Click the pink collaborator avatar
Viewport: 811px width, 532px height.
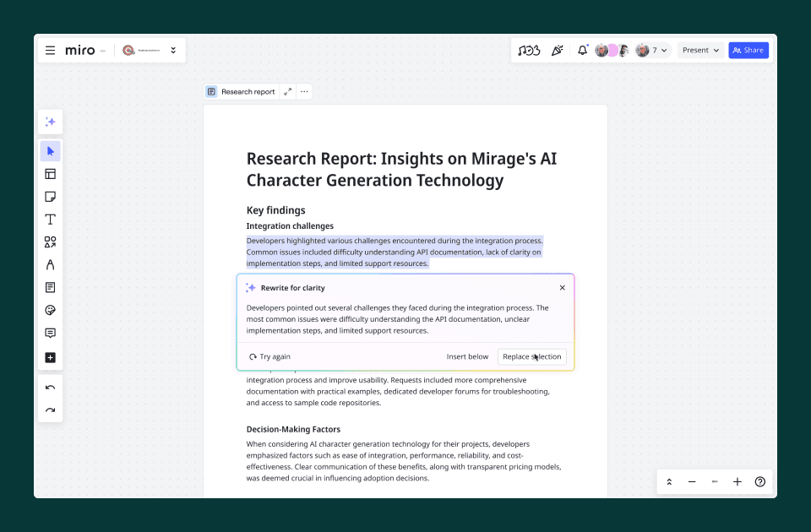click(612, 50)
